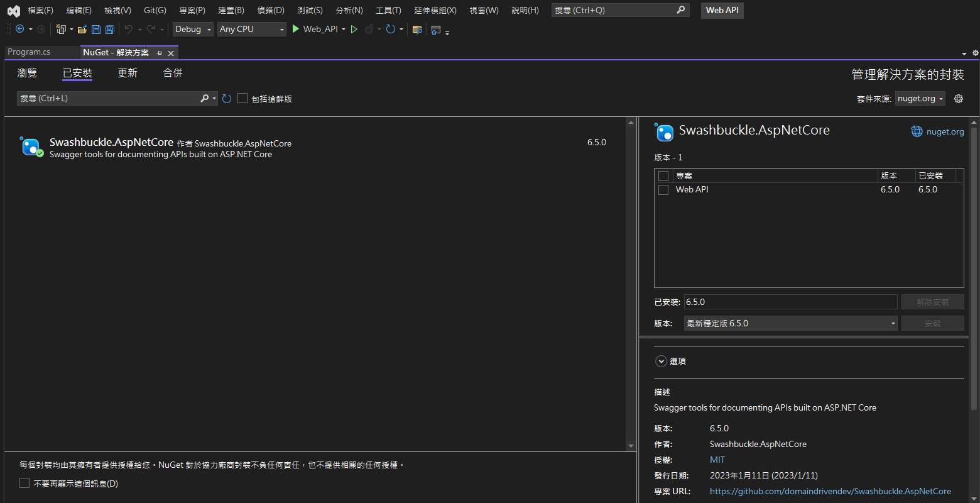Open the Debug configuration dropdown
Screen dimensions: 980x503
193,29
